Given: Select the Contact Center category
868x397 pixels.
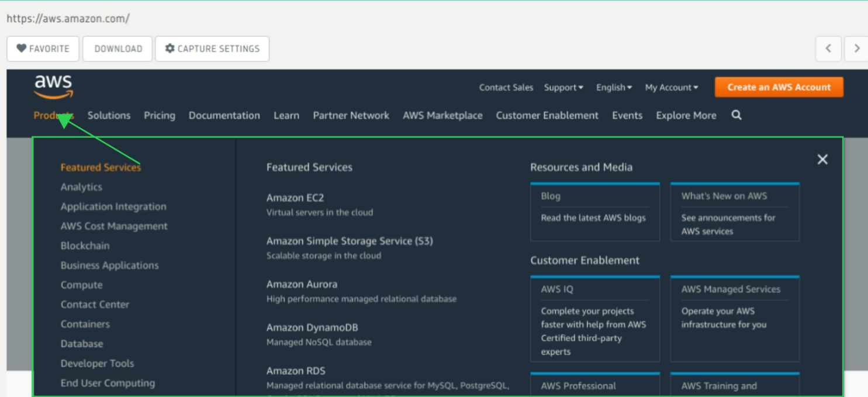Looking at the screenshot, I should pyautogui.click(x=95, y=305).
